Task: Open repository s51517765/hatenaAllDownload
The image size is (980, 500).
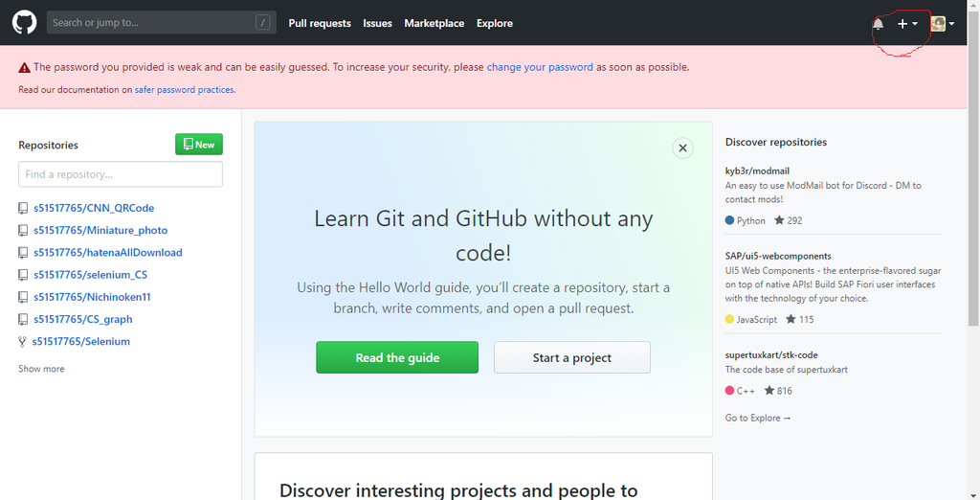Action: 108,252
